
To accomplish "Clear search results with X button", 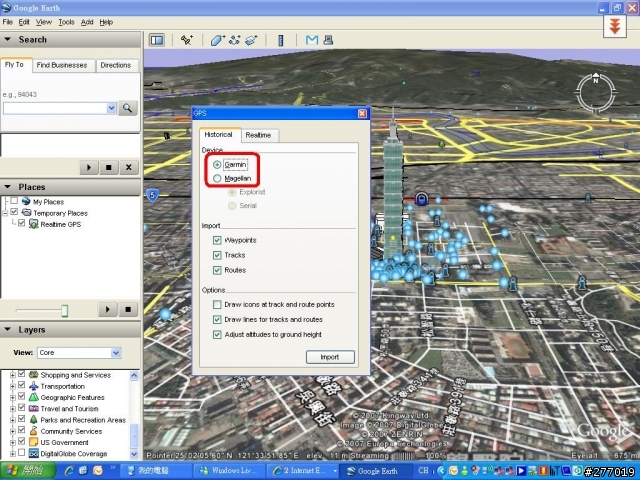I will tap(129, 167).
